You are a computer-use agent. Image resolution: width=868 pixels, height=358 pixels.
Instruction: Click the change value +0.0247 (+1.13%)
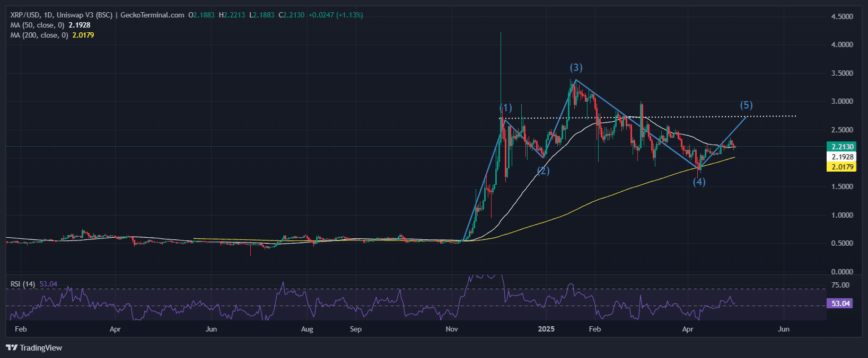336,15
